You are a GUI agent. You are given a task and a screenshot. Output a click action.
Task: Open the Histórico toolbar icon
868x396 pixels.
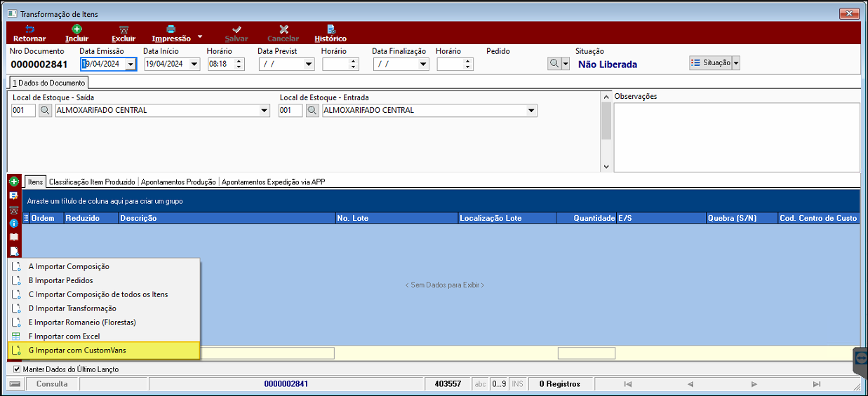[330, 29]
